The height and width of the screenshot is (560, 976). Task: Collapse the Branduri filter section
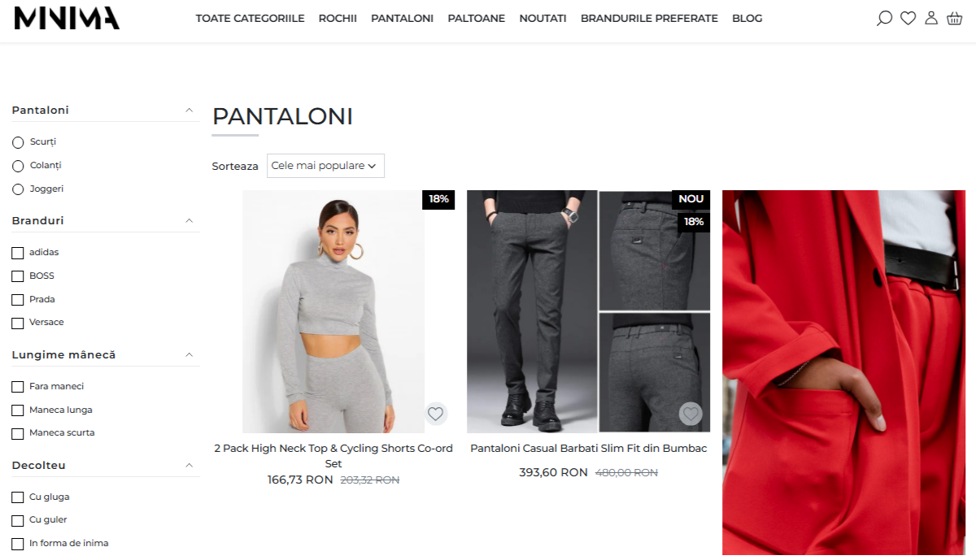pyautogui.click(x=190, y=220)
